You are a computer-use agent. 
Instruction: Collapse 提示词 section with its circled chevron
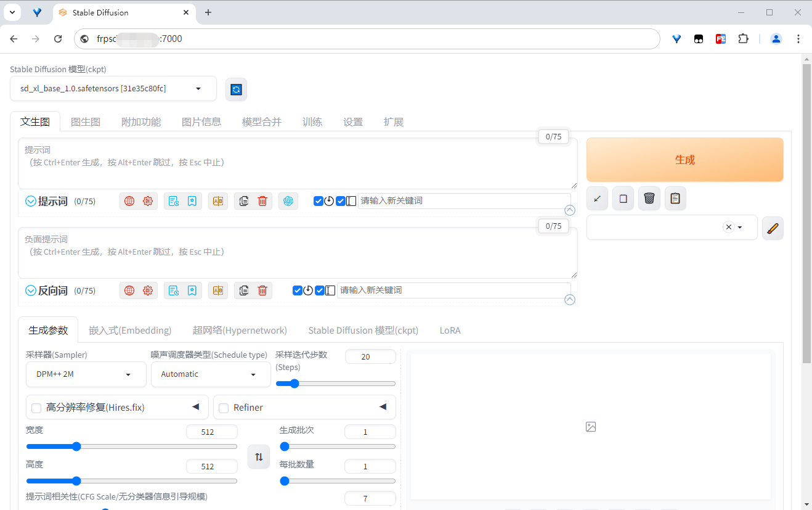pos(31,201)
